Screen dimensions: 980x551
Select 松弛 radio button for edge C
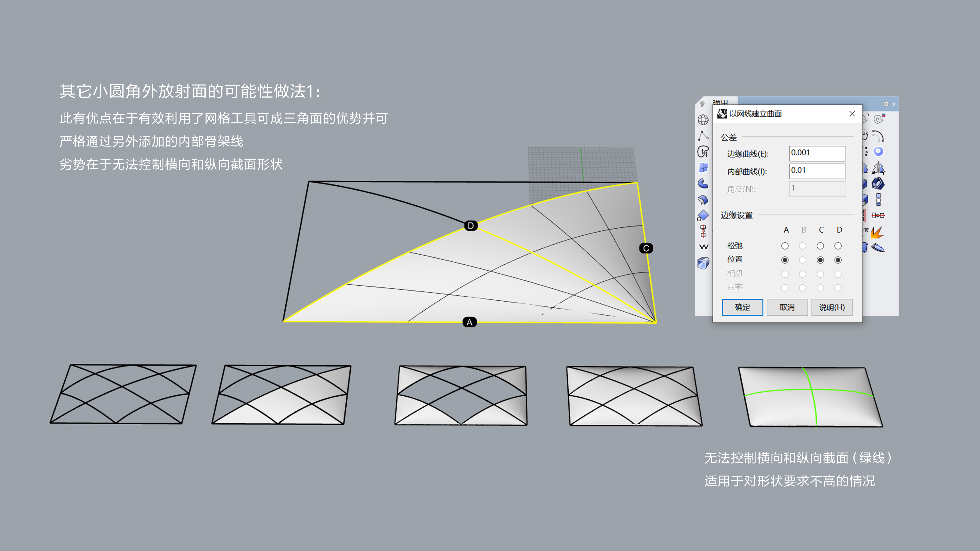(x=821, y=246)
